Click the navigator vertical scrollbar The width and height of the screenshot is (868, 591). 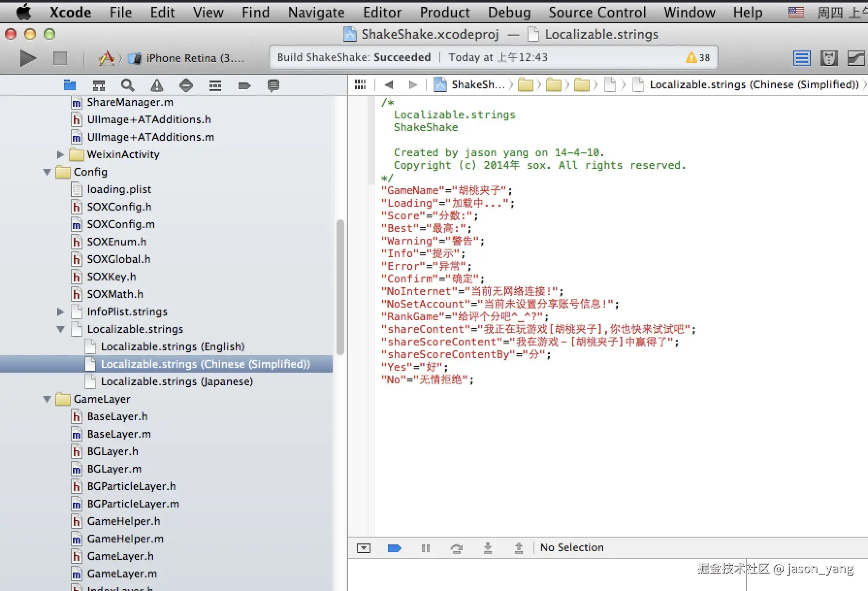(x=340, y=287)
